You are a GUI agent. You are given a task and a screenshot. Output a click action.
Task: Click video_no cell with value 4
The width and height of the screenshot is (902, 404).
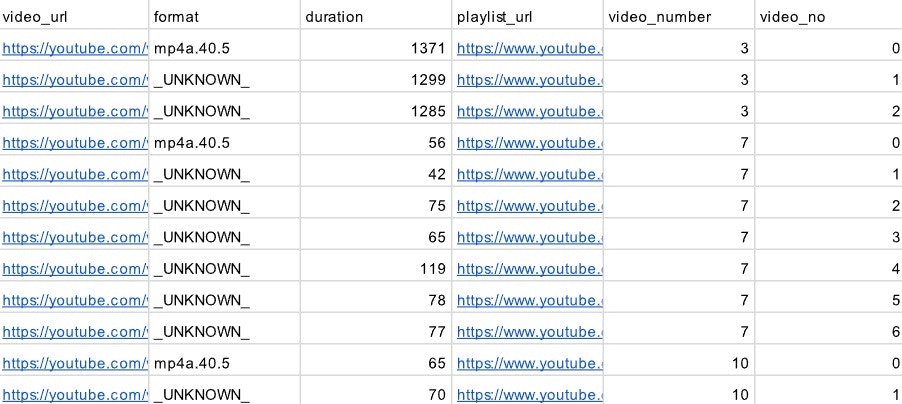pos(828,269)
